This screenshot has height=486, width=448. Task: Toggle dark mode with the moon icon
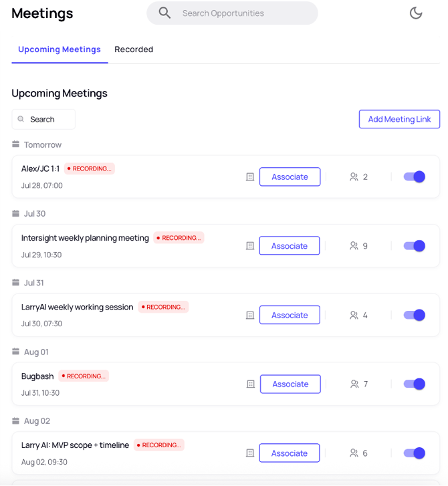(416, 13)
